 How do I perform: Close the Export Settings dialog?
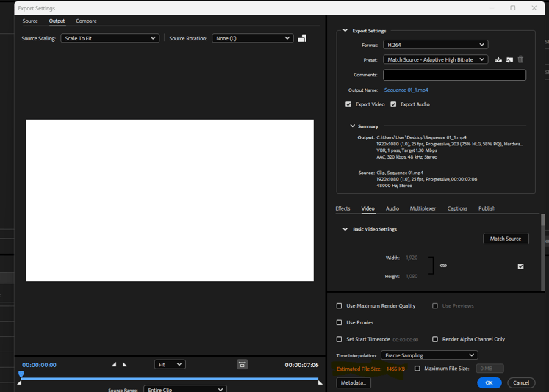(x=534, y=7)
